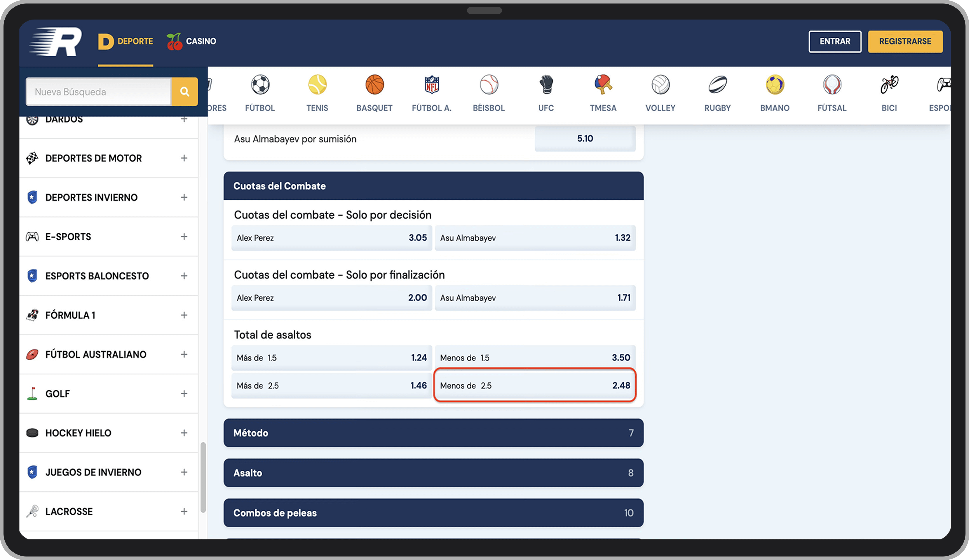Select the Deporte tab
This screenshot has width=969, height=560.
(125, 41)
